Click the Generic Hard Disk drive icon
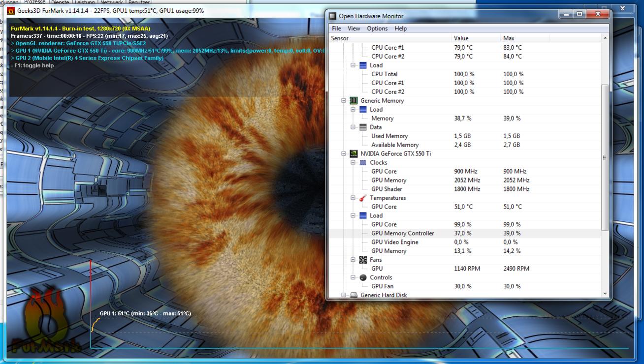 click(354, 295)
